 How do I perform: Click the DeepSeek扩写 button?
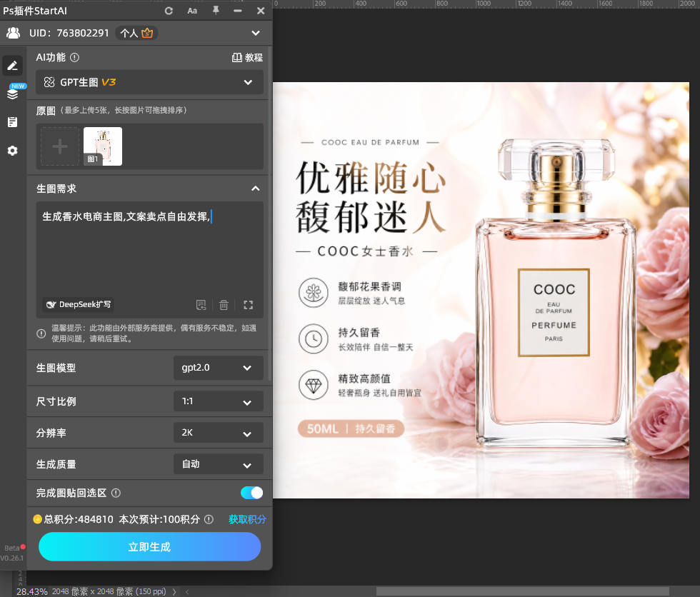pos(78,304)
